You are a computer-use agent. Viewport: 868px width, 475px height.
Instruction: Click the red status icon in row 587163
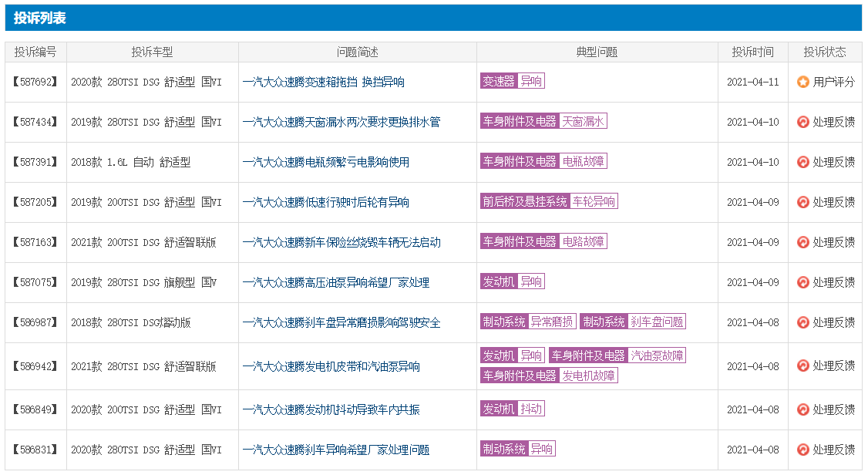802,242
